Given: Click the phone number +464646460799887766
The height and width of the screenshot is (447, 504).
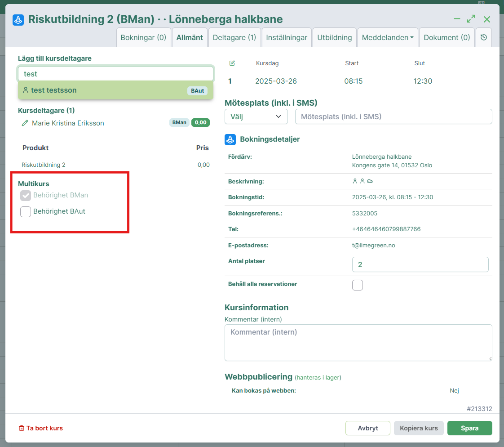Looking at the screenshot, I should 386,229.
